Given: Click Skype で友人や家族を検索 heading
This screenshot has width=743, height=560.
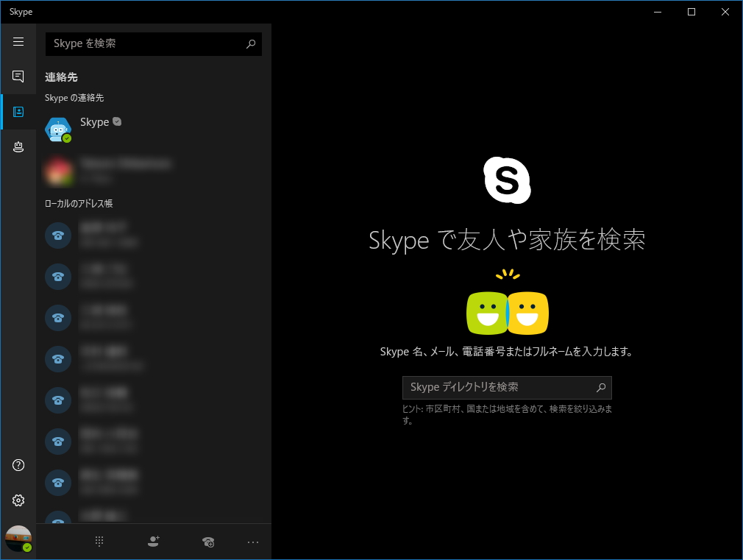Looking at the screenshot, I should point(507,239).
